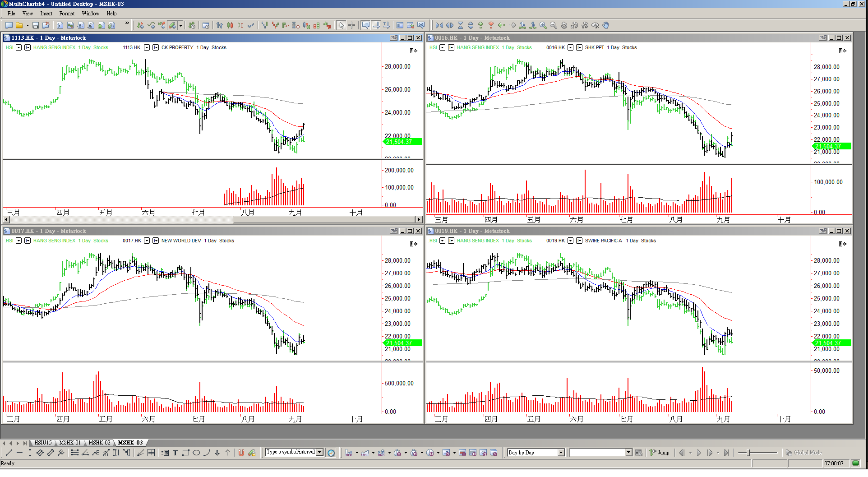Switch to the MSHK-01 workspace tab
The height and width of the screenshot is (477, 868).
pyautogui.click(x=70, y=443)
